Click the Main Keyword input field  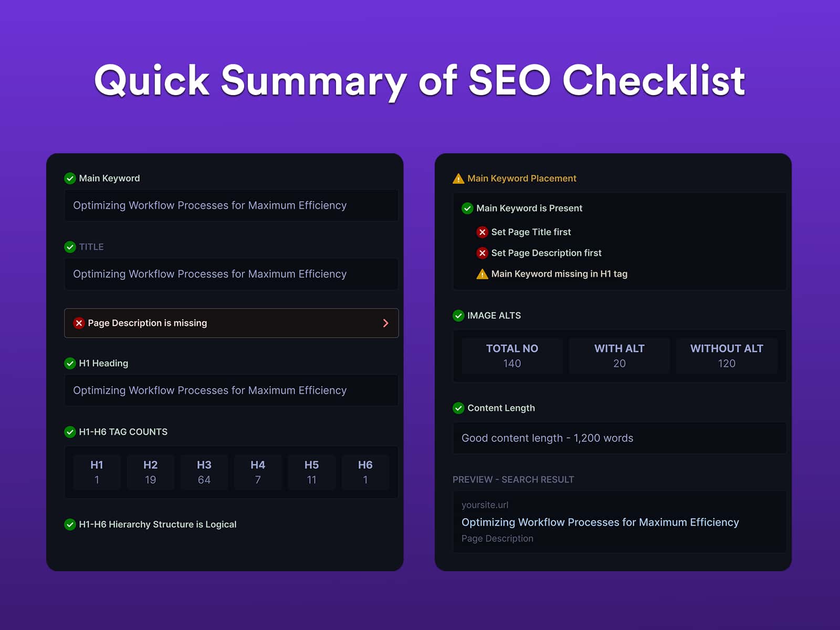click(x=232, y=205)
